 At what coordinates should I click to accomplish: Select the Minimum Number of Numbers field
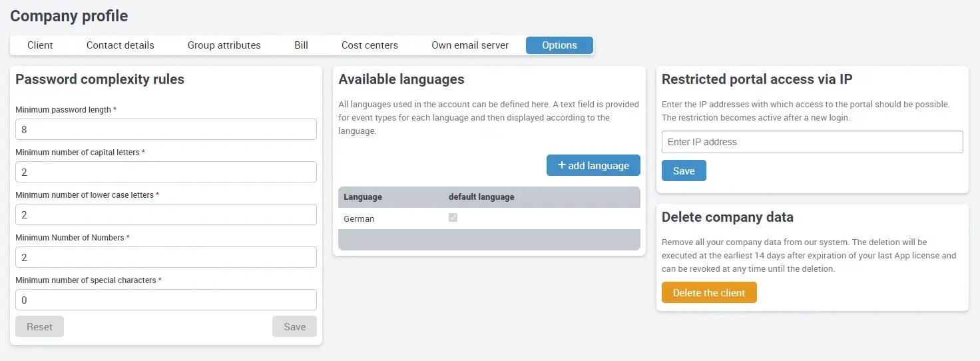click(166, 257)
